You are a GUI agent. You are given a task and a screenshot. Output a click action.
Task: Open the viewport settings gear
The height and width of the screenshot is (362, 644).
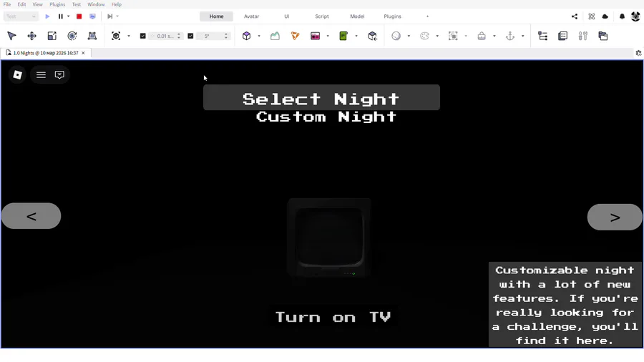coord(638,53)
